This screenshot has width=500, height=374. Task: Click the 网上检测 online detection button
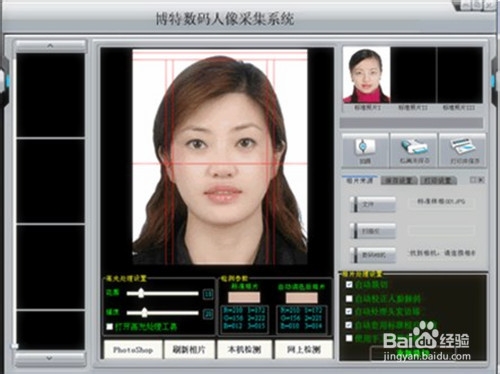(304, 350)
